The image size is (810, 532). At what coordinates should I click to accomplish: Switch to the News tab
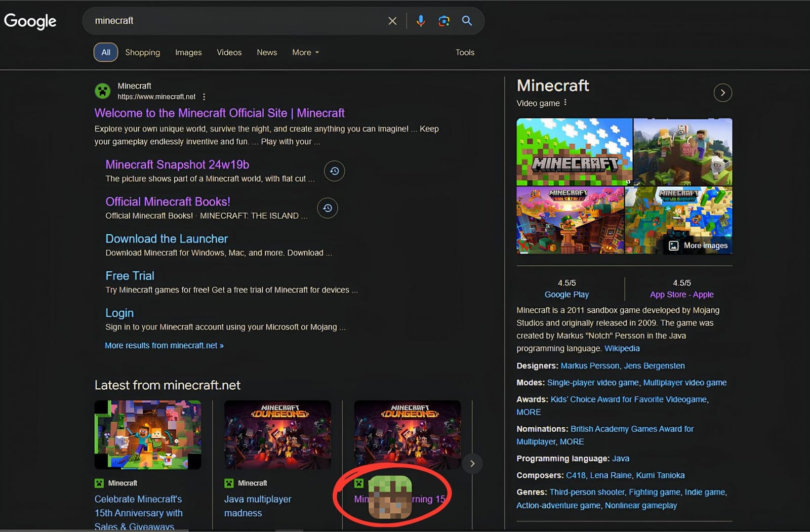[266, 52]
